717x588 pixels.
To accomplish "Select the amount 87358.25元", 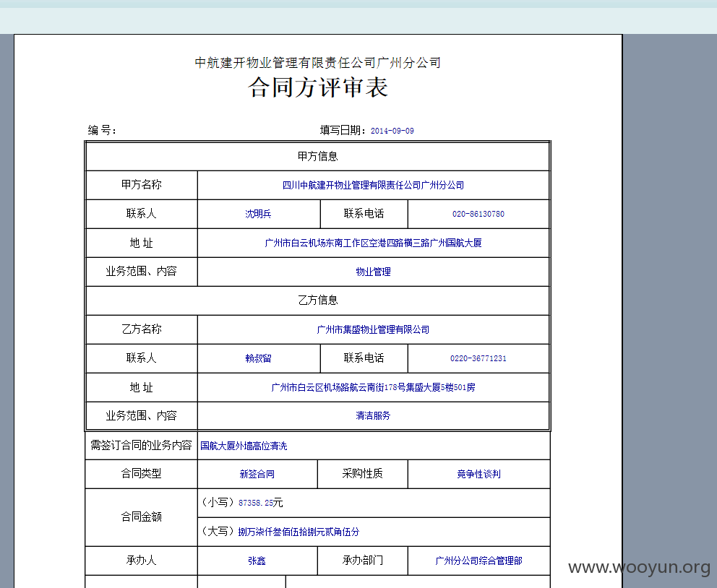I will [x=261, y=503].
